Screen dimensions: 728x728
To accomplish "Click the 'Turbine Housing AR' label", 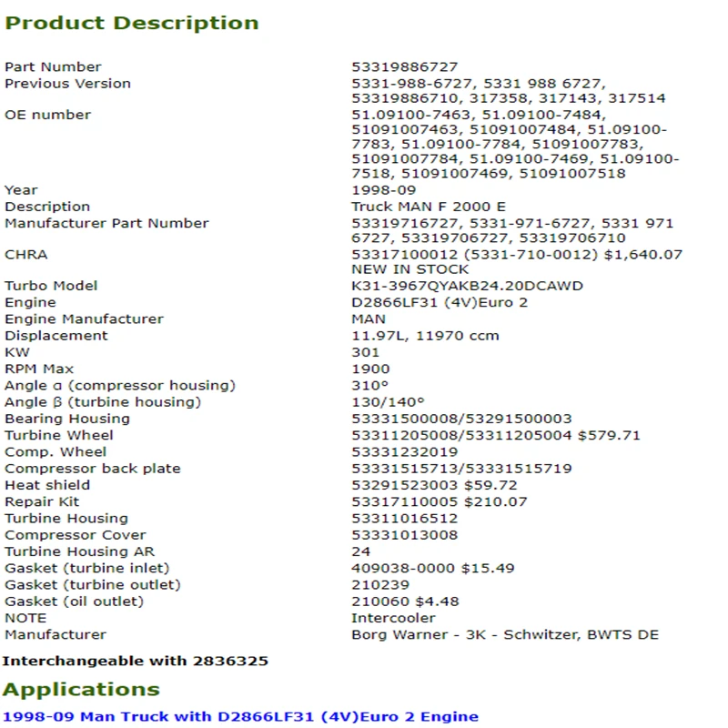I will 79,551.
